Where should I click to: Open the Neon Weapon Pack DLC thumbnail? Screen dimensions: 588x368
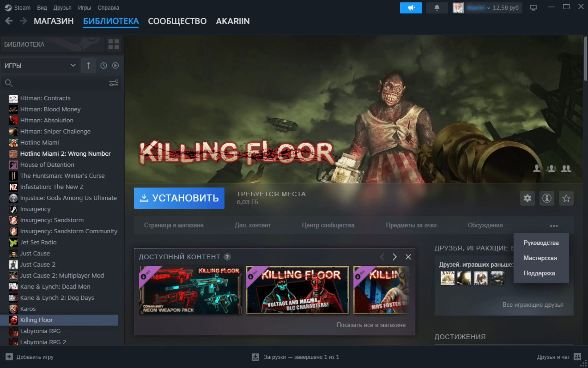pos(190,290)
